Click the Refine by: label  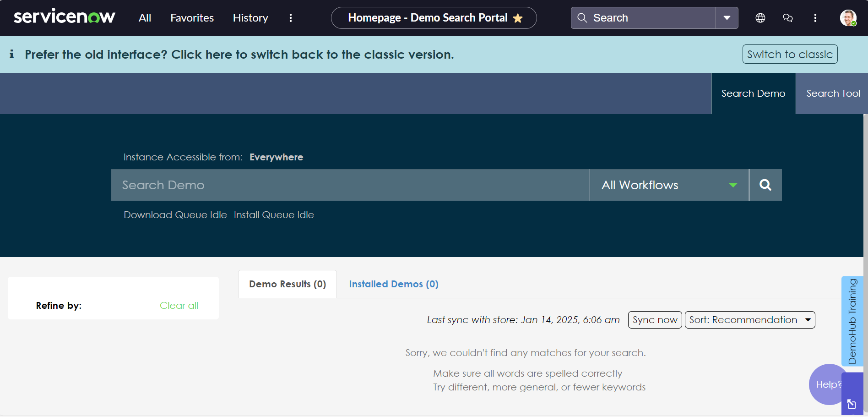click(59, 306)
